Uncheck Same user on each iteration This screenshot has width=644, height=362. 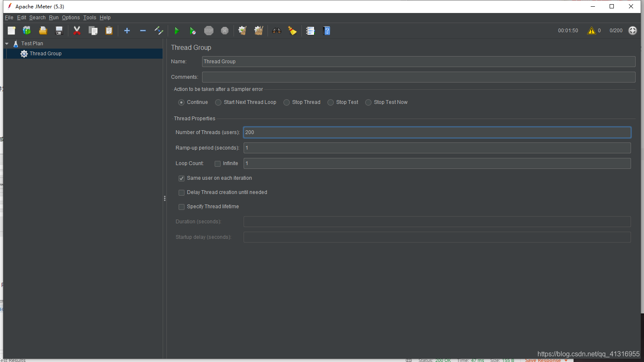click(182, 178)
